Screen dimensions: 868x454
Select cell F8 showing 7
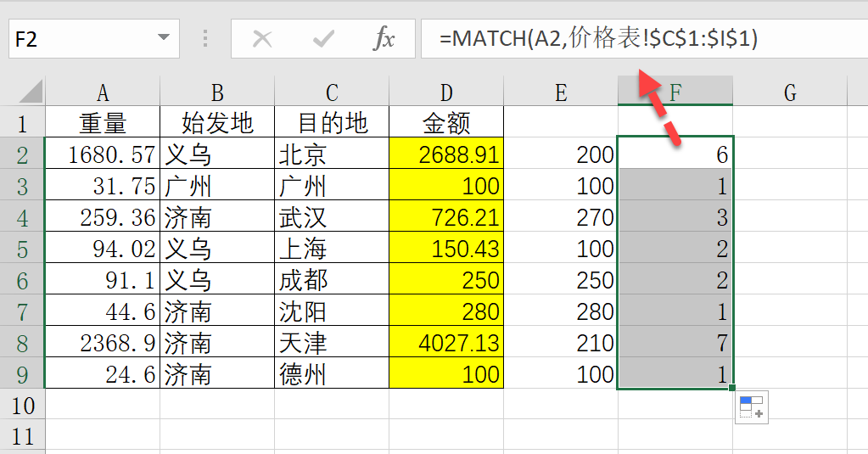tap(675, 342)
